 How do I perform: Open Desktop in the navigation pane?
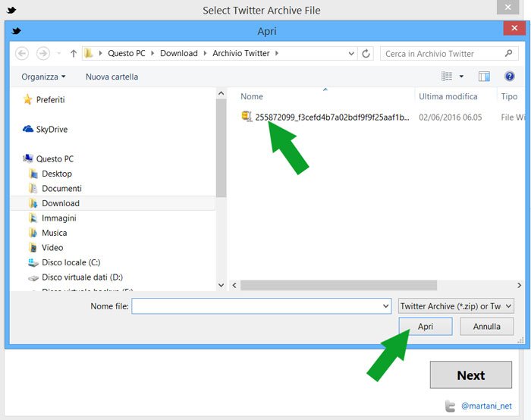tap(57, 174)
